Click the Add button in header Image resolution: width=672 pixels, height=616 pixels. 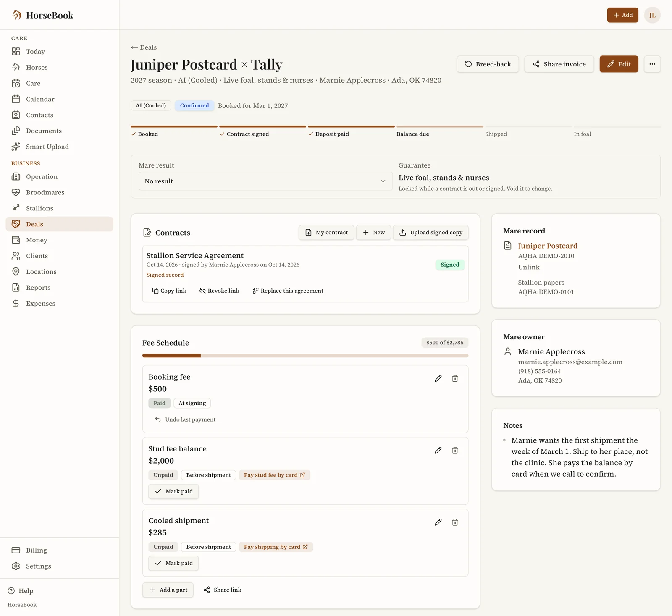tap(622, 15)
